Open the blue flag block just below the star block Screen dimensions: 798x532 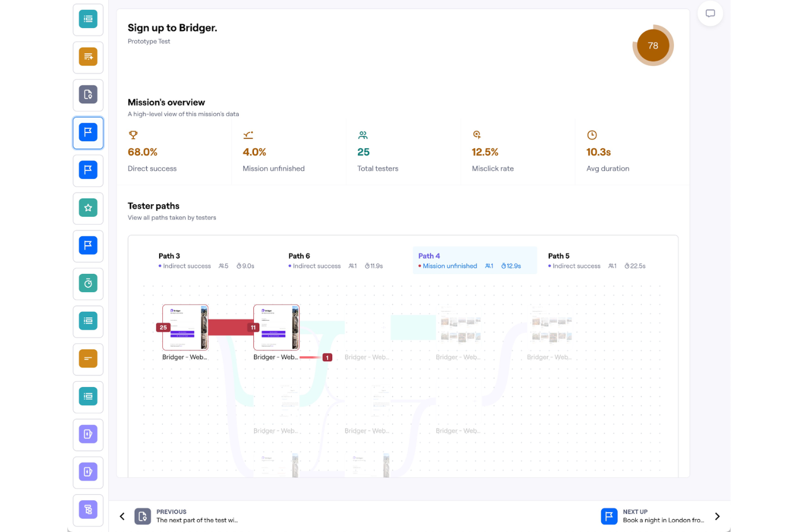[x=88, y=245]
